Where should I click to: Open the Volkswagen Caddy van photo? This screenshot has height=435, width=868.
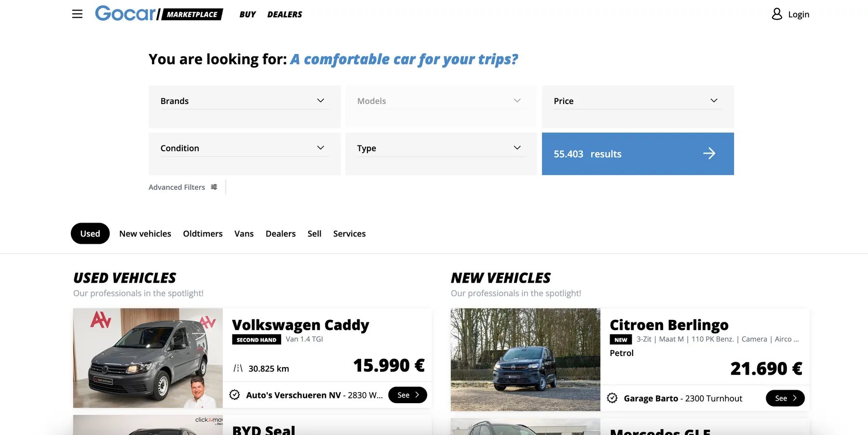click(x=148, y=358)
